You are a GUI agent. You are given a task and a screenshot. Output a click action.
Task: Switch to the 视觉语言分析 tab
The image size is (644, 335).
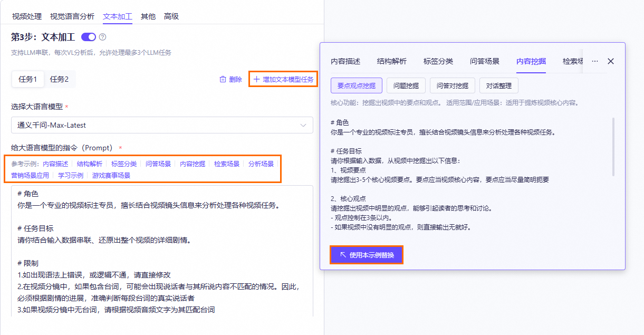click(72, 16)
